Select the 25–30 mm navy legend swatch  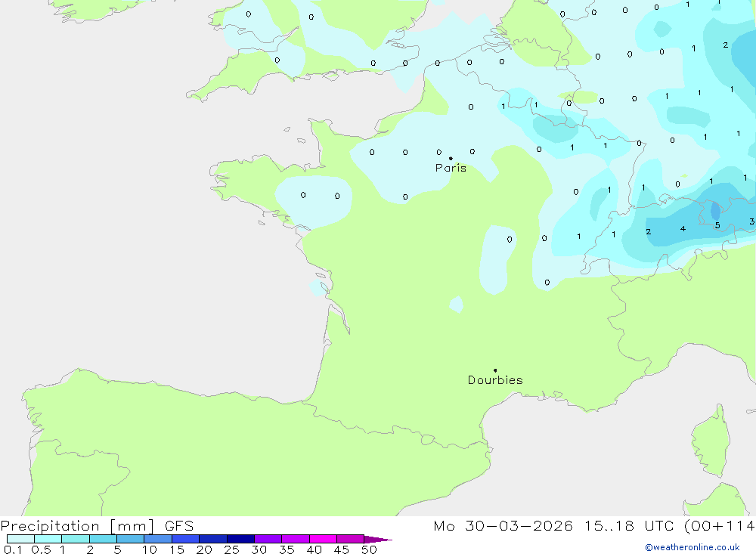tap(240, 539)
